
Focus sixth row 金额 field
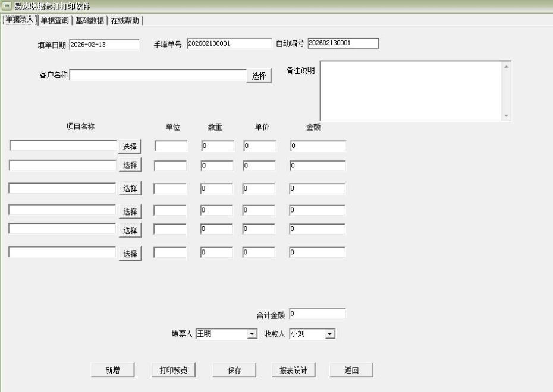318,252
